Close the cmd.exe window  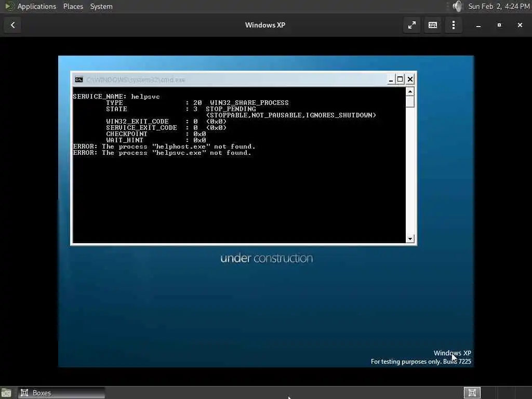coord(410,79)
